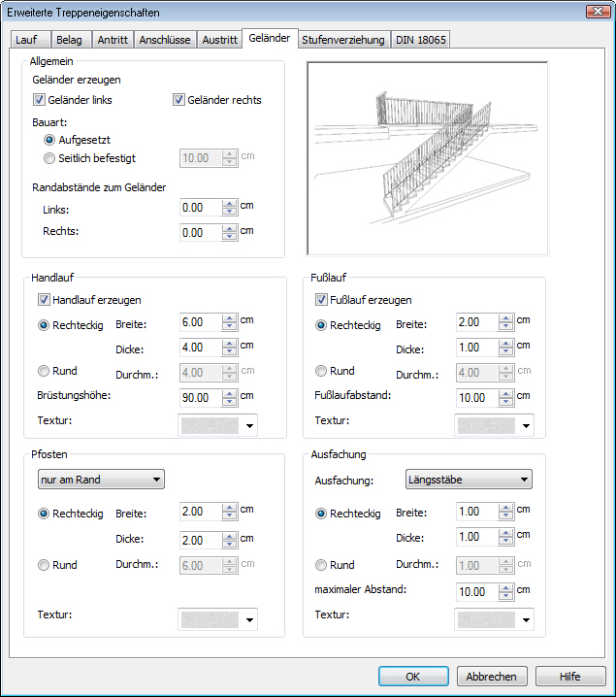
Task: Click OK to confirm settings
Action: 413,676
